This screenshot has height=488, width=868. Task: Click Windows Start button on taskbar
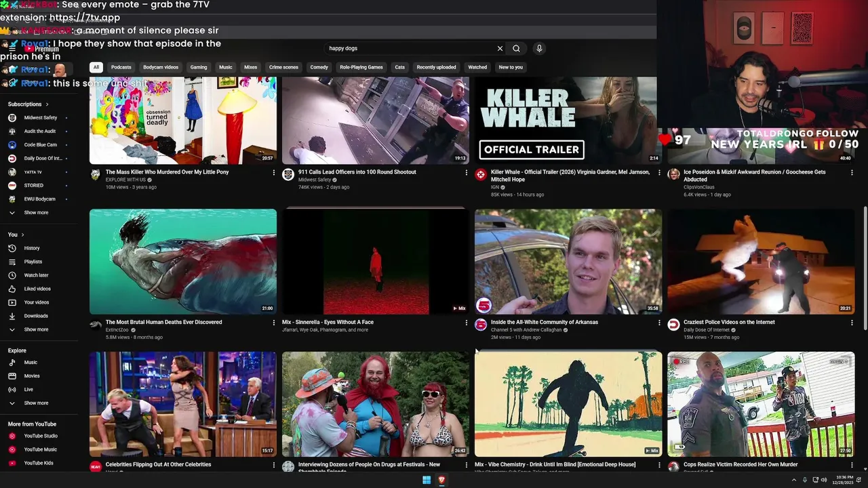(x=427, y=480)
